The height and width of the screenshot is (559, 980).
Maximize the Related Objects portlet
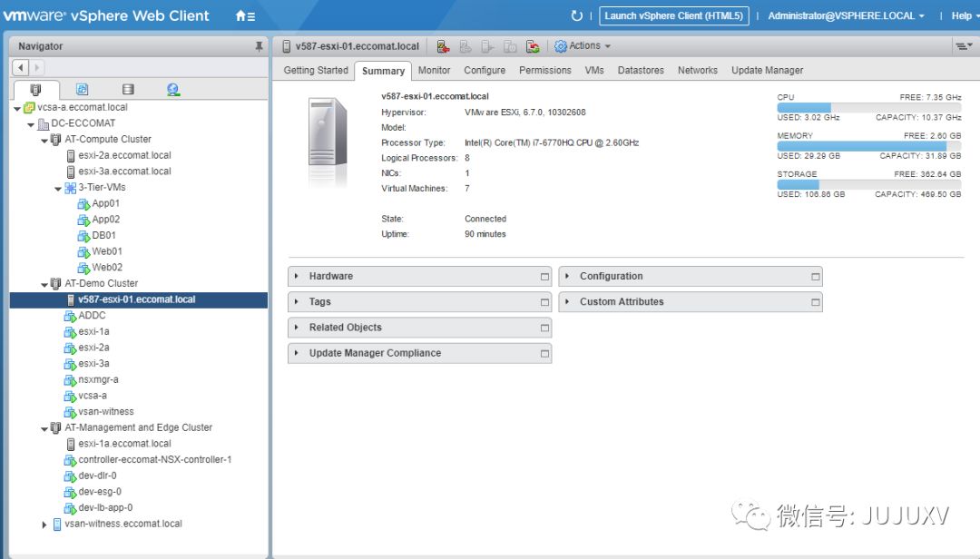pyautogui.click(x=544, y=328)
